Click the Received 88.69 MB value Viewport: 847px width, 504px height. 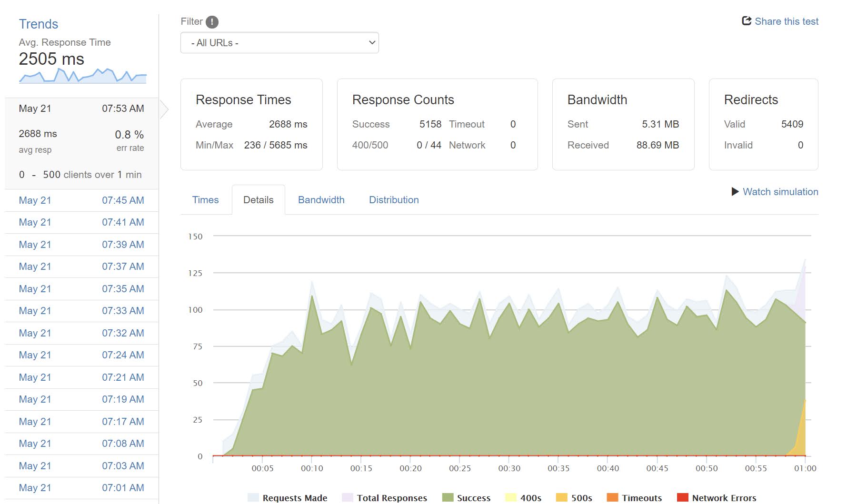pos(658,145)
